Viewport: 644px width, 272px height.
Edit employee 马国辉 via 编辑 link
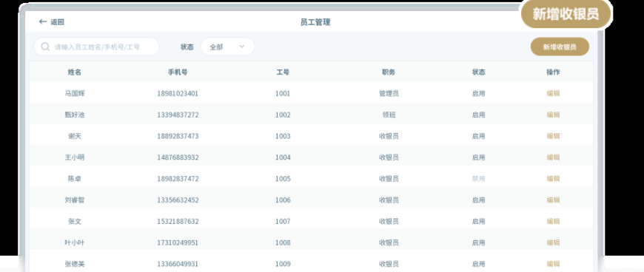point(553,94)
